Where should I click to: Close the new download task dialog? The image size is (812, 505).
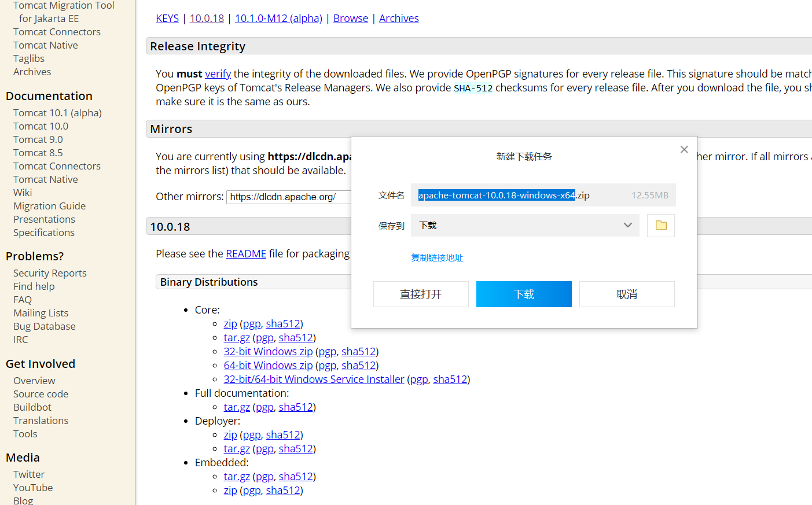684,149
